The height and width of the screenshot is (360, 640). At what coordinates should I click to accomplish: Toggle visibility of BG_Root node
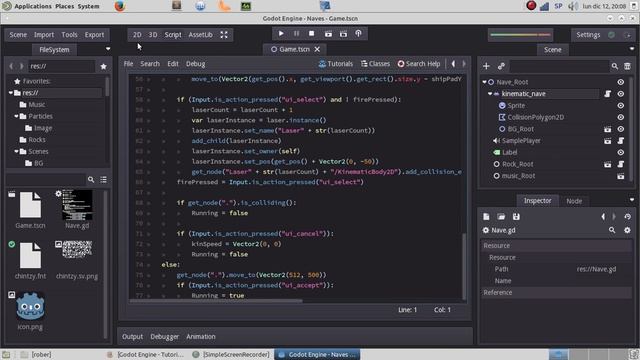click(x=620, y=129)
